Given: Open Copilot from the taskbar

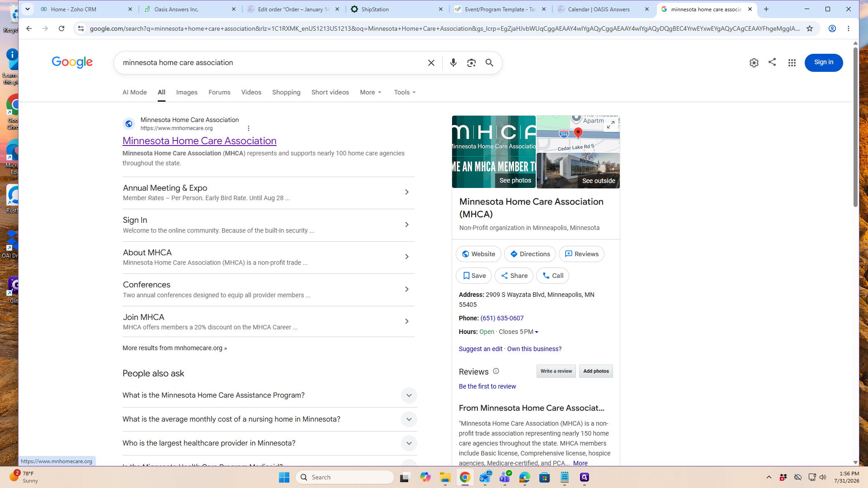Looking at the screenshot, I should click(425, 477).
